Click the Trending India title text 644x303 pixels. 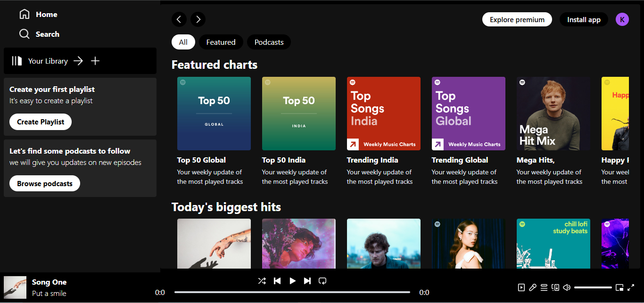[372, 160]
